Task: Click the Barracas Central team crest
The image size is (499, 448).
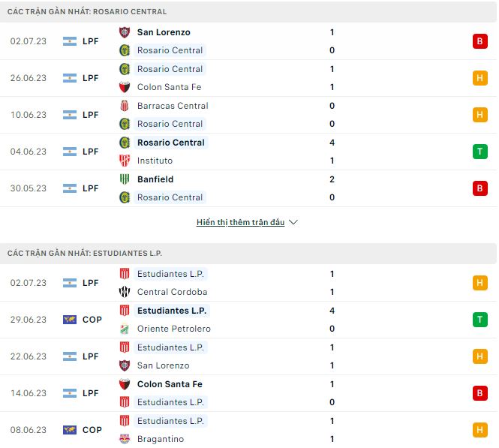Action: coord(125,106)
